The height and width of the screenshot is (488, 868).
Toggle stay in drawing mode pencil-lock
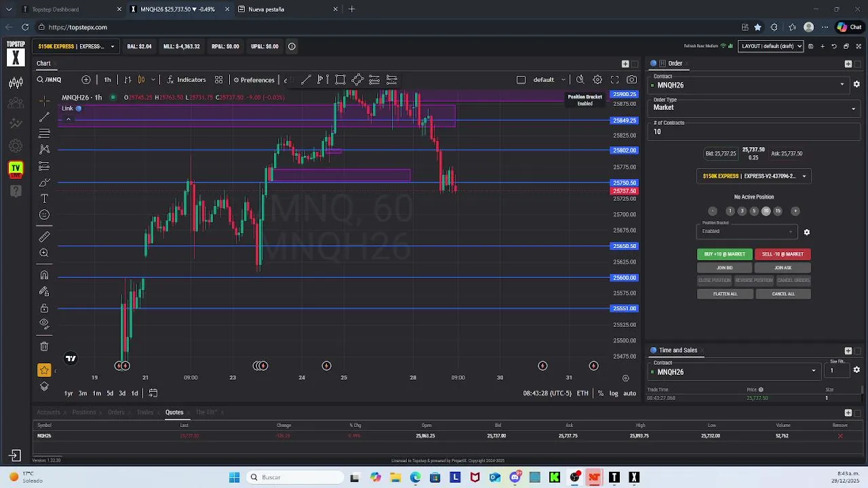[x=44, y=291]
